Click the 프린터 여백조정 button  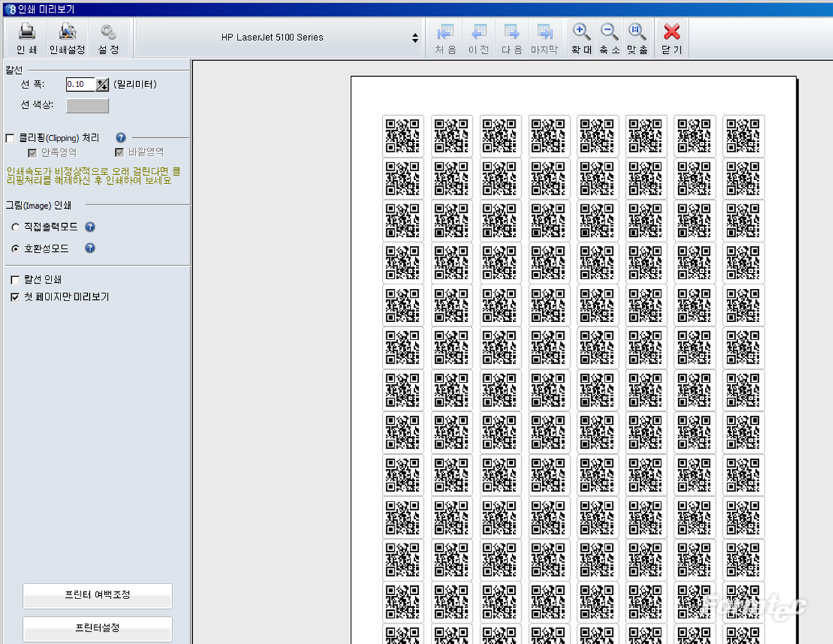coord(98,595)
